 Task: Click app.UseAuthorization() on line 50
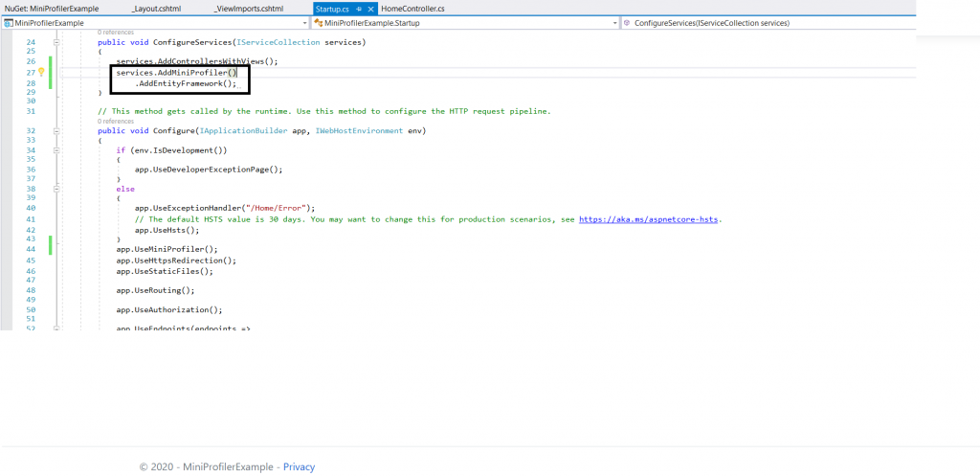coord(168,310)
